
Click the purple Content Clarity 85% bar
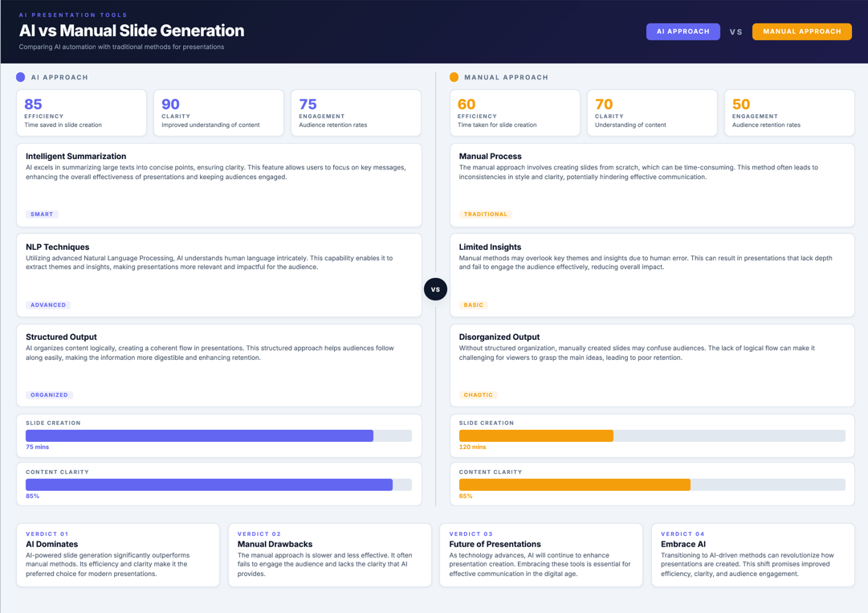tap(210, 485)
